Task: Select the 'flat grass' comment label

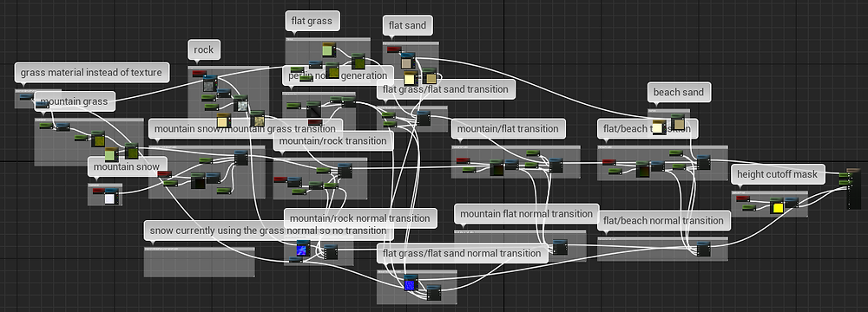Action: coord(312,21)
